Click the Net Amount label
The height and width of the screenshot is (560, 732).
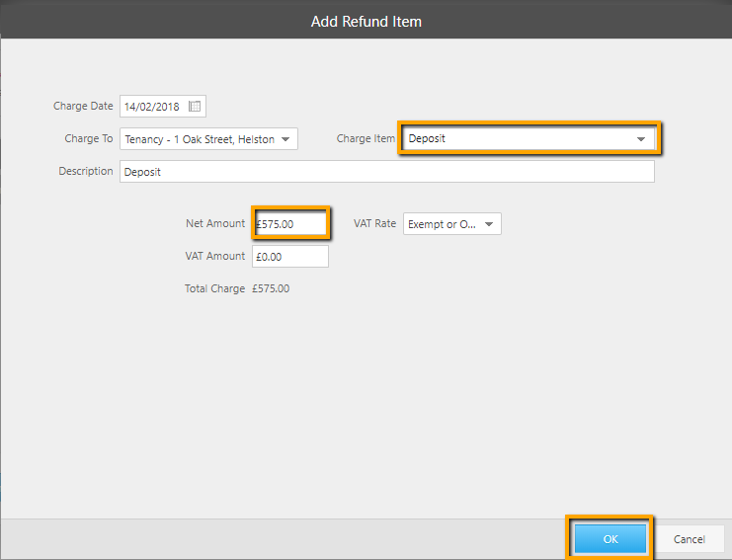[x=215, y=223]
